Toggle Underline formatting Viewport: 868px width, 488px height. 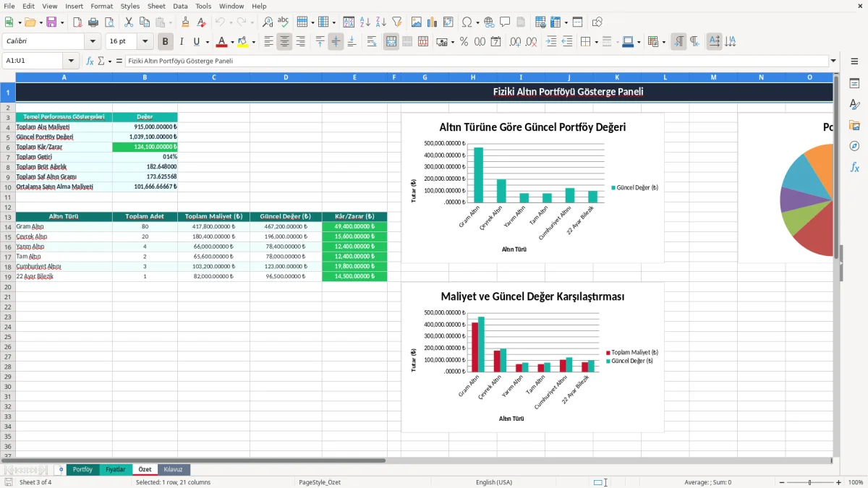[197, 42]
